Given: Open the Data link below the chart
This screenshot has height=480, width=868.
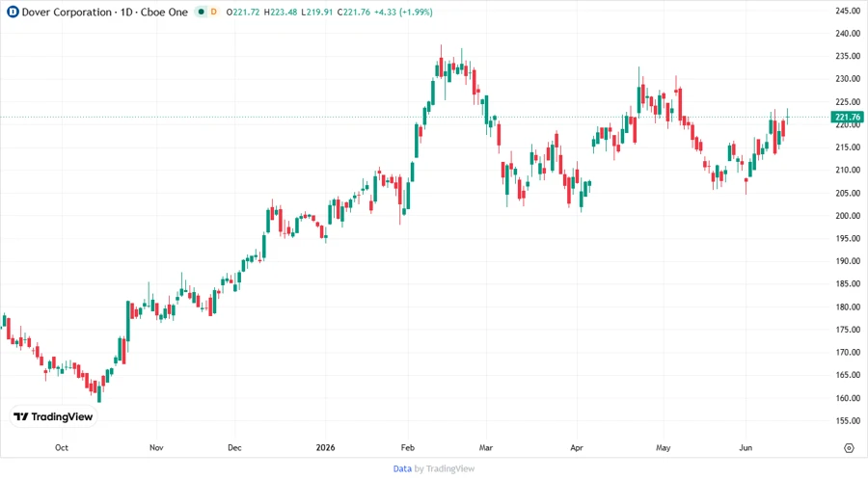Looking at the screenshot, I should pyautogui.click(x=402, y=468).
